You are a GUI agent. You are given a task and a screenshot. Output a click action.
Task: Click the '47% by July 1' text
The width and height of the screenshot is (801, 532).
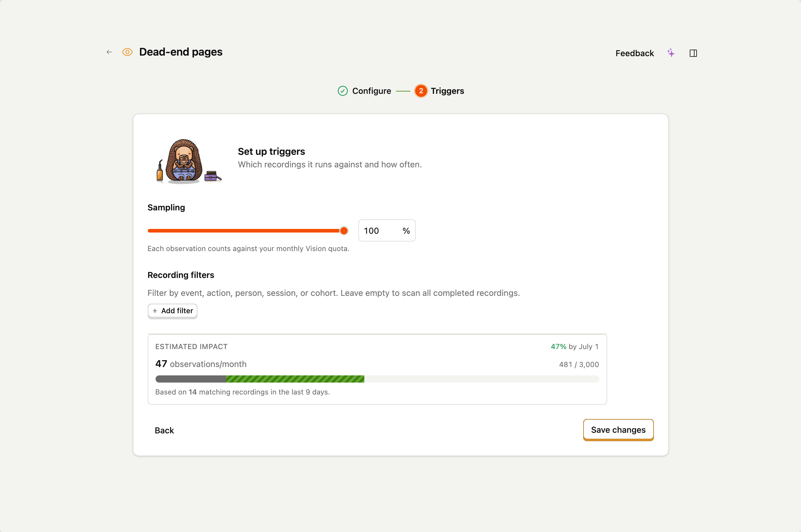point(575,346)
